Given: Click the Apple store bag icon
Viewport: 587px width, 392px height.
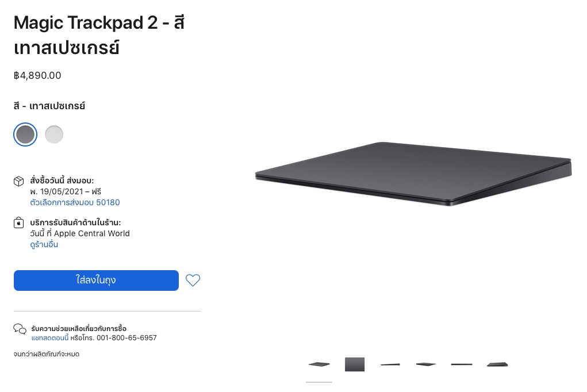Looking at the screenshot, I should pyautogui.click(x=19, y=223).
